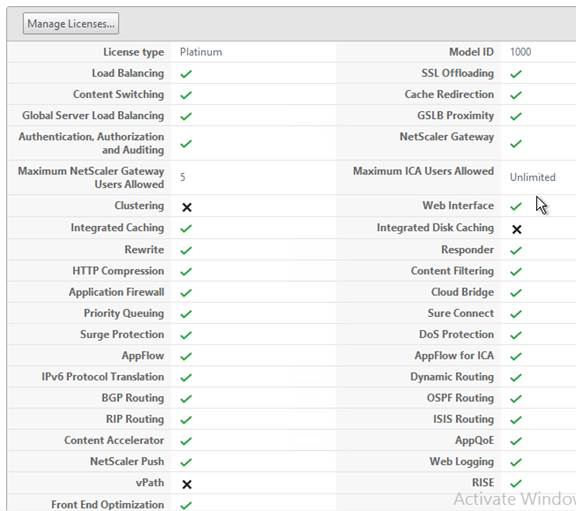Click the Model ID value 1000
This screenshot has width=576, height=511.
521,52
